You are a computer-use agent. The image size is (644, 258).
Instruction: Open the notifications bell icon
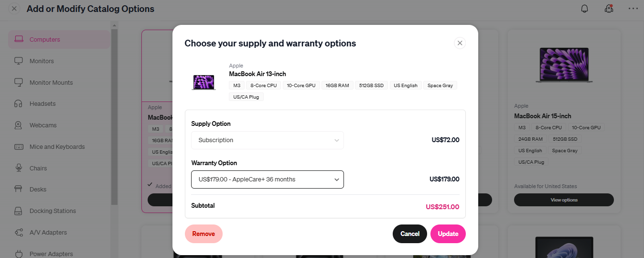pos(584,9)
